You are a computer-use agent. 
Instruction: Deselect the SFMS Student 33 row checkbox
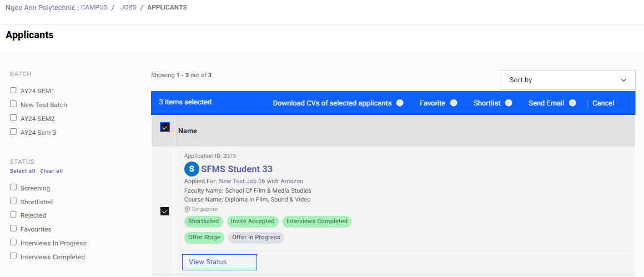(165, 211)
